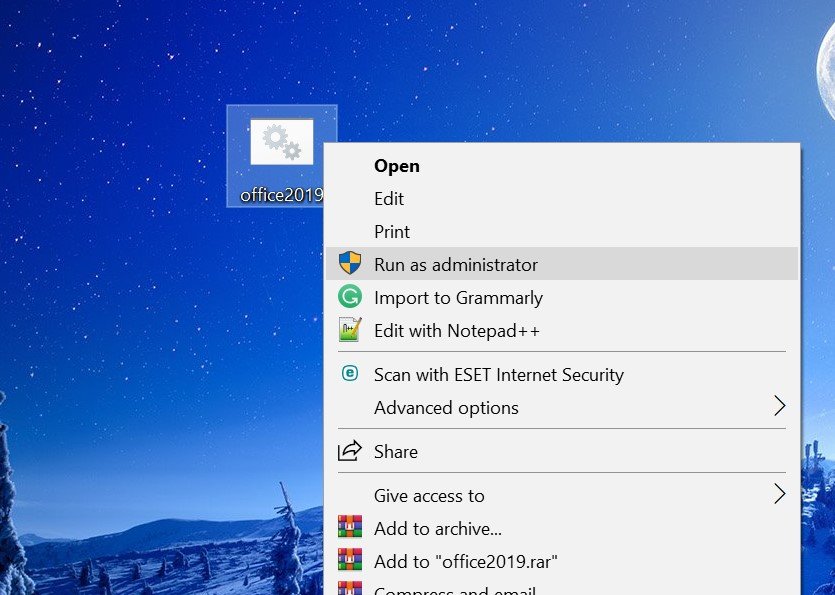This screenshot has height=595, width=835.
Task: Choose Open from the context menu
Action: click(x=562, y=166)
